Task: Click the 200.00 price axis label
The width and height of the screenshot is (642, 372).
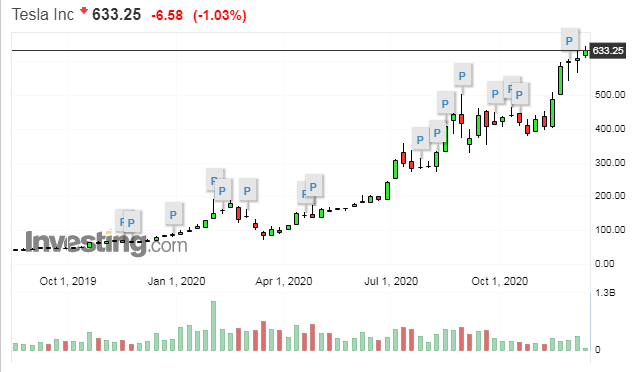Action: tap(610, 196)
